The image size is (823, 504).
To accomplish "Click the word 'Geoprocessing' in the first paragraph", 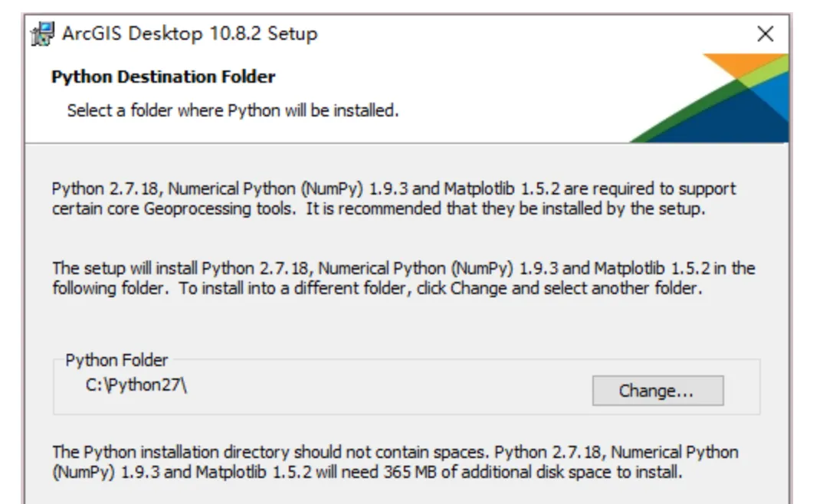I will tap(184, 209).
